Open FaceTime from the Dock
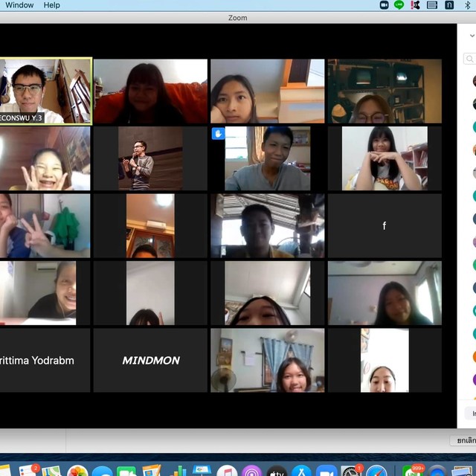The height and width of the screenshot is (476, 476). pyautogui.click(x=126, y=471)
